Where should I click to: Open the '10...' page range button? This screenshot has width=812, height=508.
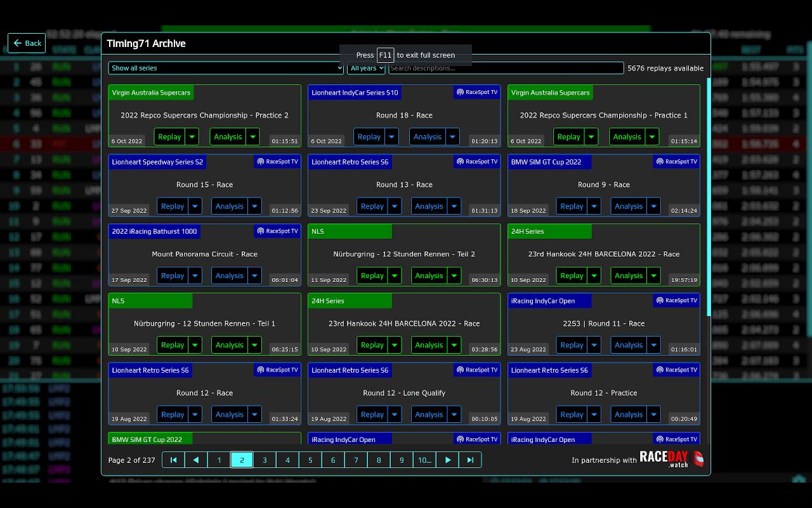pyautogui.click(x=424, y=460)
